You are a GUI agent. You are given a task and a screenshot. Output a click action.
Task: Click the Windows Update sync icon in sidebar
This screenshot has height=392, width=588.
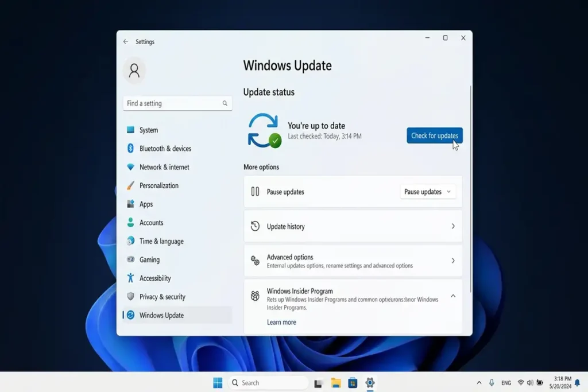click(130, 315)
